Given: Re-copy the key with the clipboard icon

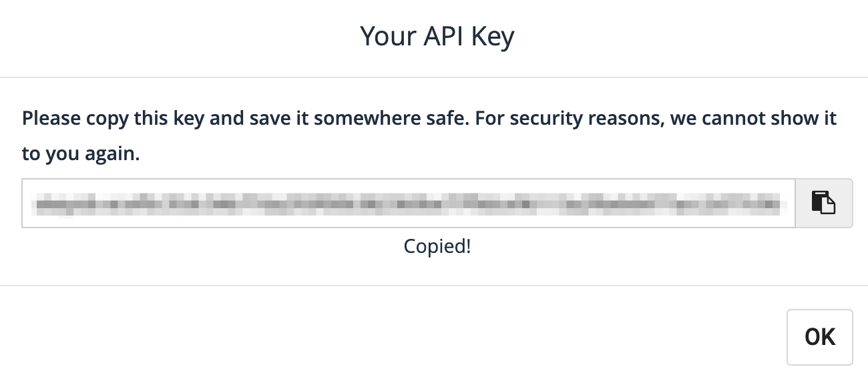Looking at the screenshot, I should tap(823, 202).
